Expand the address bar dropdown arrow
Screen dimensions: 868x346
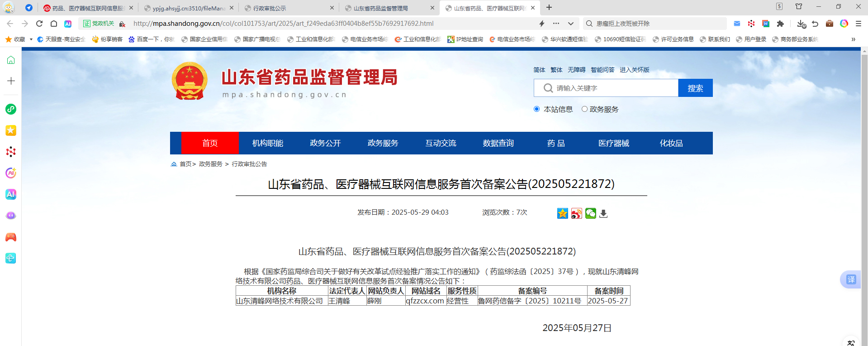tap(571, 24)
